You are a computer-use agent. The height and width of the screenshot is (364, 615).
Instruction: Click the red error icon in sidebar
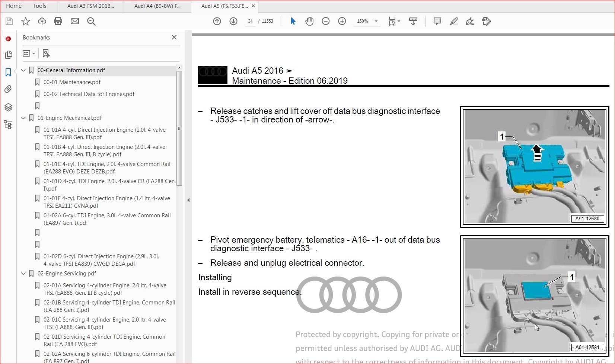pyautogui.click(x=8, y=39)
